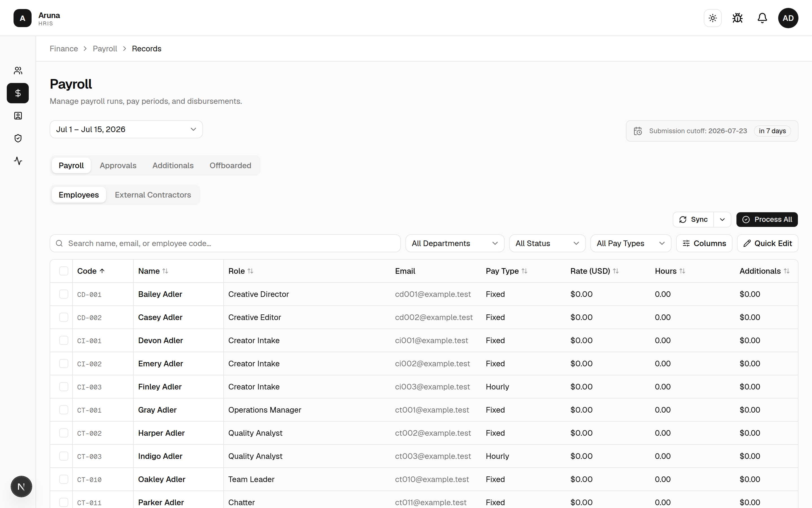Open the contact card sidebar icon
The width and height of the screenshot is (812, 508).
click(18, 116)
